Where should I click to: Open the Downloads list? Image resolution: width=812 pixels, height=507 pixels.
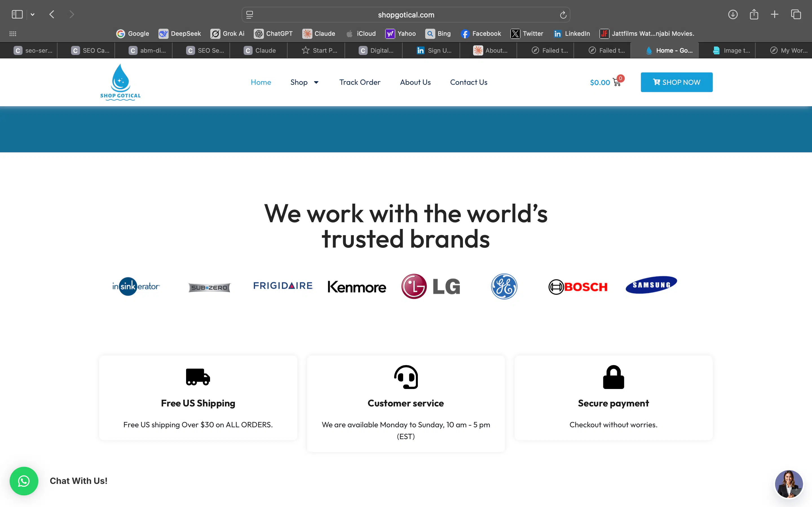tap(733, 14)
